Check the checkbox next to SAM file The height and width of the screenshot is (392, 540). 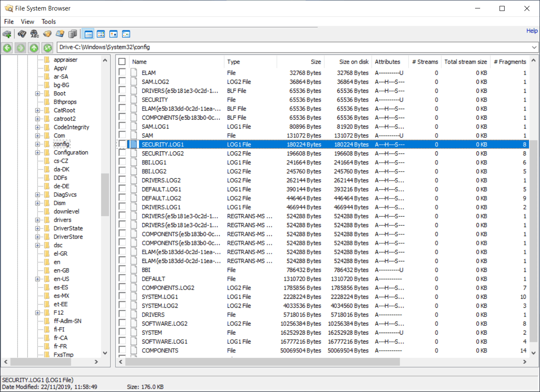[x=122, y=135]
